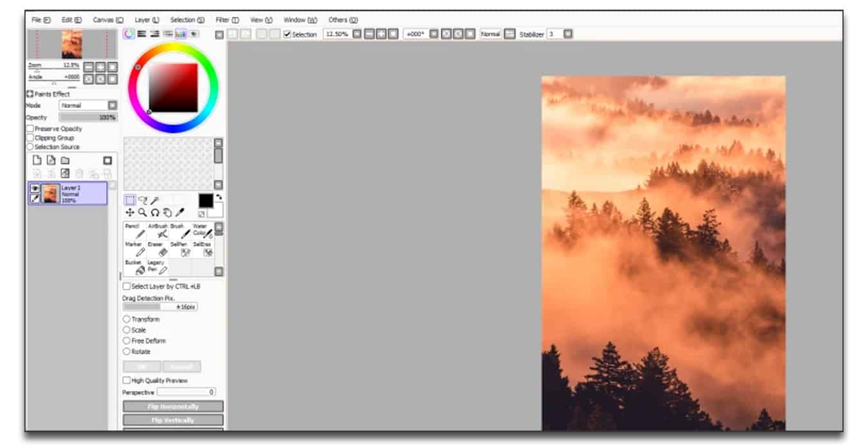Screen dimensions: 868x447
Task: Open the layer Mode dropdown
Action: [x=112, y=105]
